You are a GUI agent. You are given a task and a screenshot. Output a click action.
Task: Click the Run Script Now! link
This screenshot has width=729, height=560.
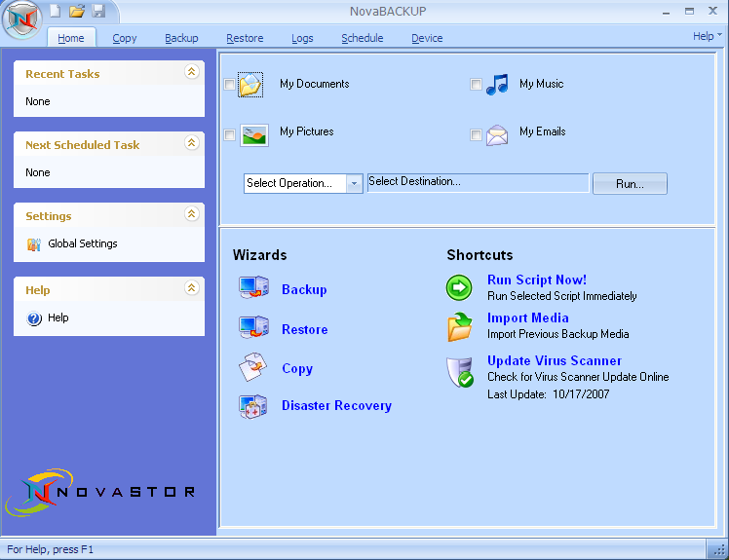(537, 280)
